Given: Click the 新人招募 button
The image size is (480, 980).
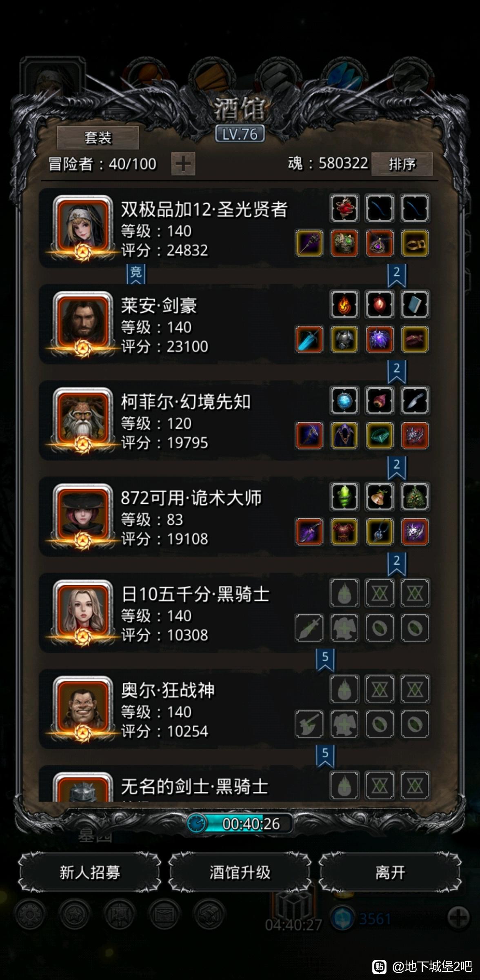Looking at the screenshot, I should (90, 872).
